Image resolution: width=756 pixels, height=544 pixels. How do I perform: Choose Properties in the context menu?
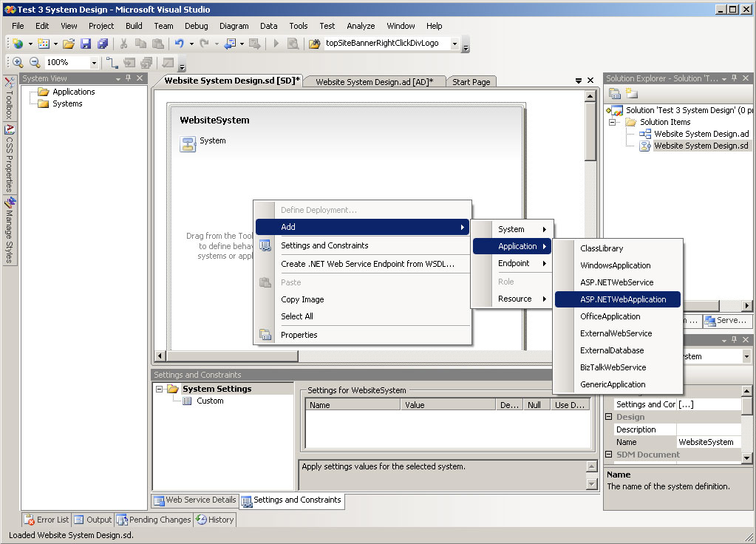(x=362, y=335)
